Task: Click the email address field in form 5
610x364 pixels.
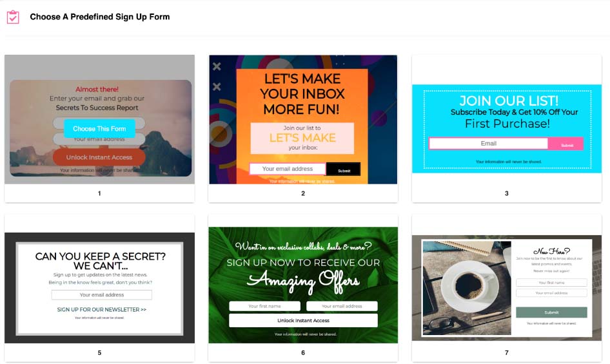Action: tap(102, 295)
